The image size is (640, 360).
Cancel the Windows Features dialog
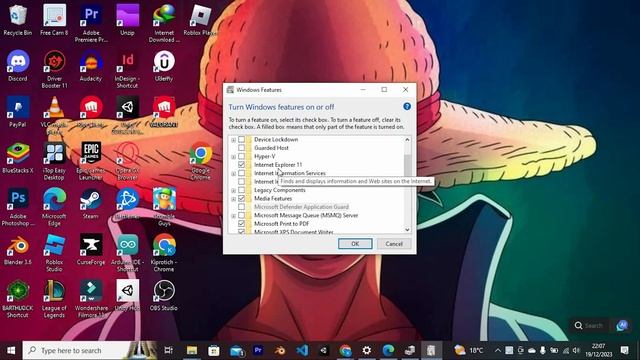(394, 244)
